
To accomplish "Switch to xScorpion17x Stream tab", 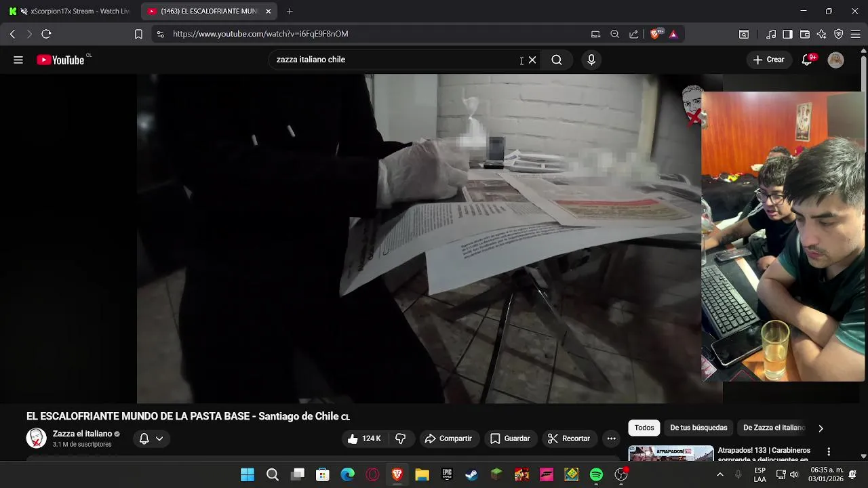I will coord(70,12).
